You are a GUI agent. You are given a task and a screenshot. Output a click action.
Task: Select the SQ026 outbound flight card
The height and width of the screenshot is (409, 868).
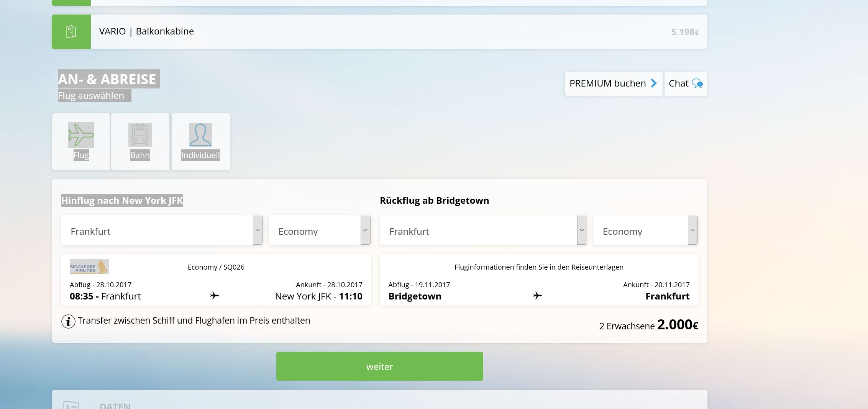click(x=216, y=280)
